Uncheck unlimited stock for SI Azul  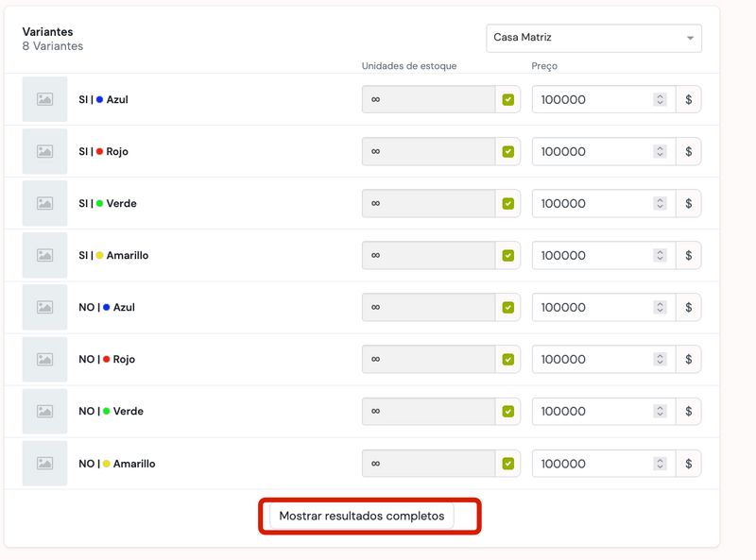(x=508, y=100)
